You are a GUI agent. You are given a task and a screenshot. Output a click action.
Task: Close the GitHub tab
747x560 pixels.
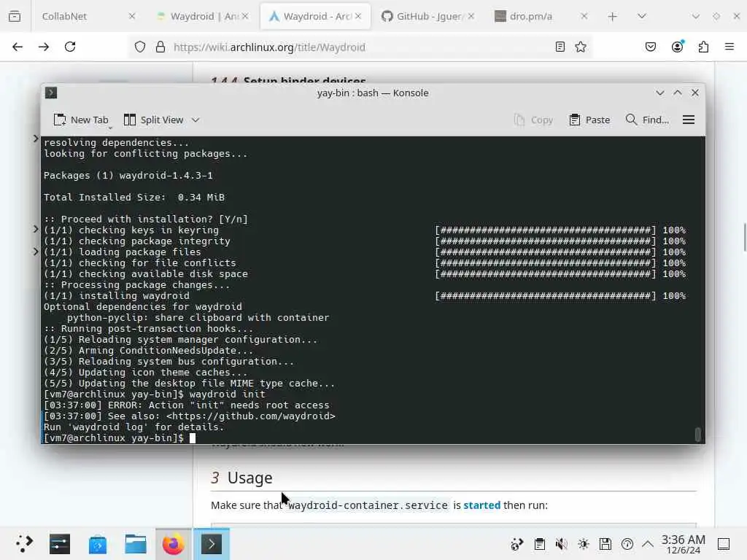point(471,16)
